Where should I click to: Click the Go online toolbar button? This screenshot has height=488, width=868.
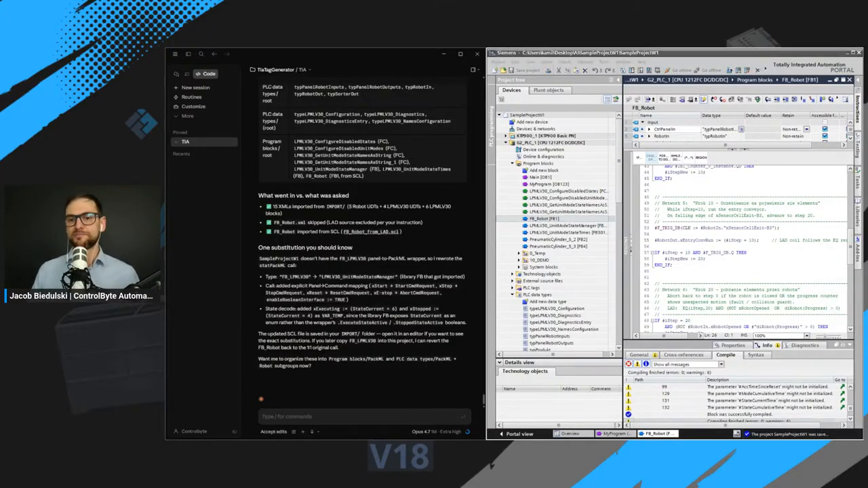coord(677,70)
